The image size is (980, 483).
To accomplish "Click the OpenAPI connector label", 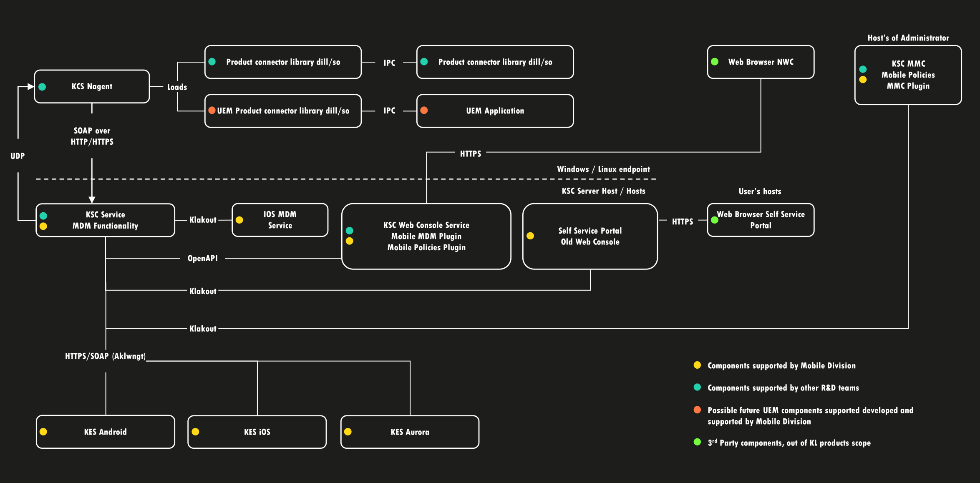I will coord(203,258).
